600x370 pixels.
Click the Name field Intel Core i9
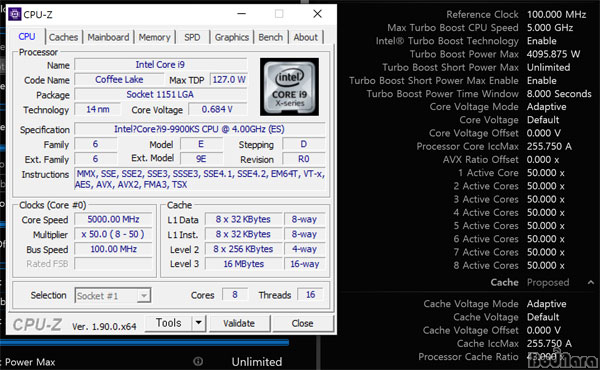click(161, 65)
